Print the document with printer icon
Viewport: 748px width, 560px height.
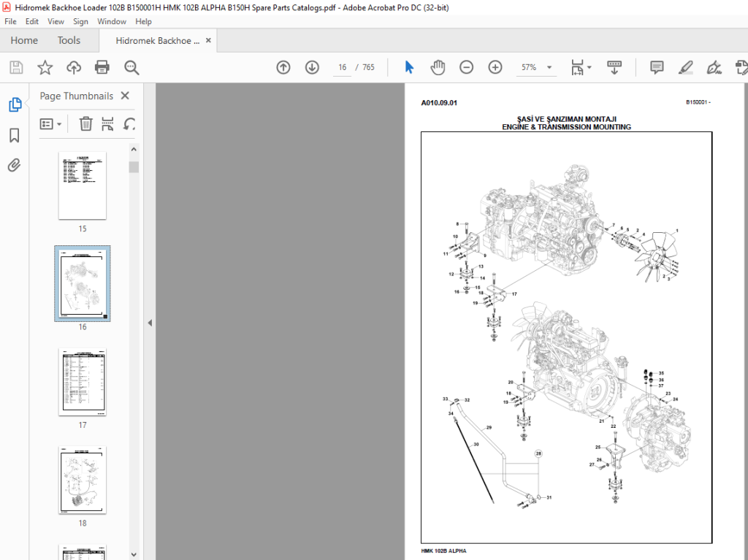click(102, 67)
